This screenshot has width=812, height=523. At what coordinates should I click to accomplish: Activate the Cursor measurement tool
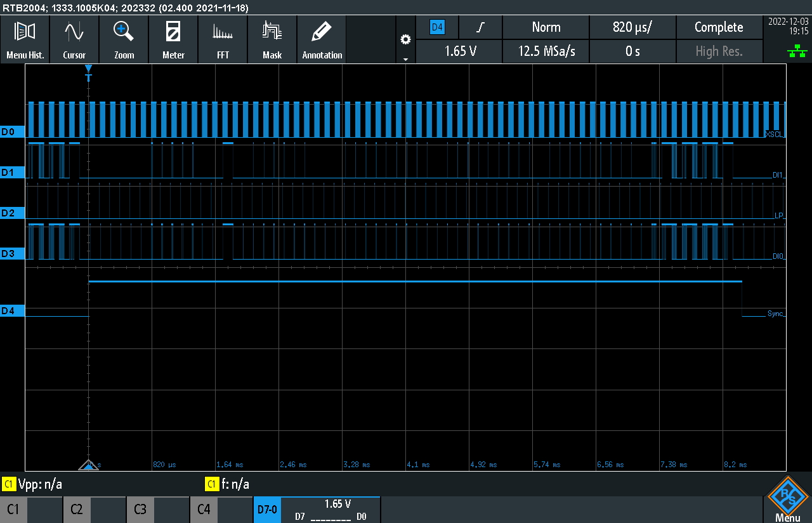tap(74, 39)
